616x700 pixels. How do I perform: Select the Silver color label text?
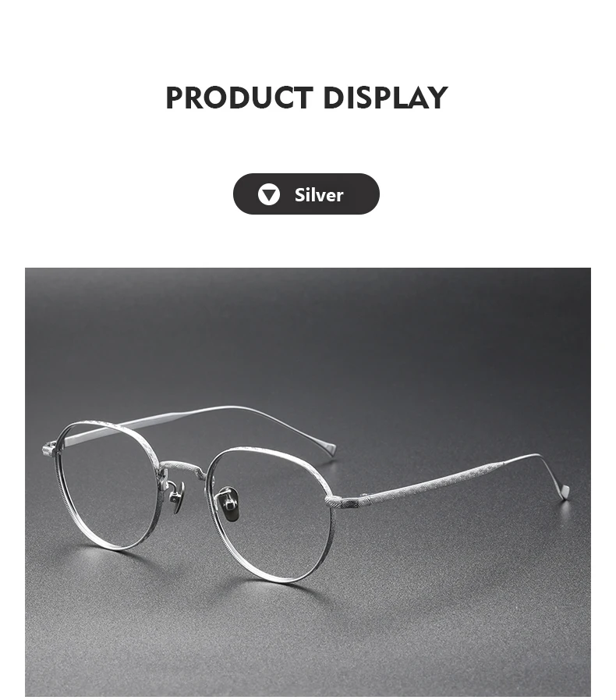[318, 195]
